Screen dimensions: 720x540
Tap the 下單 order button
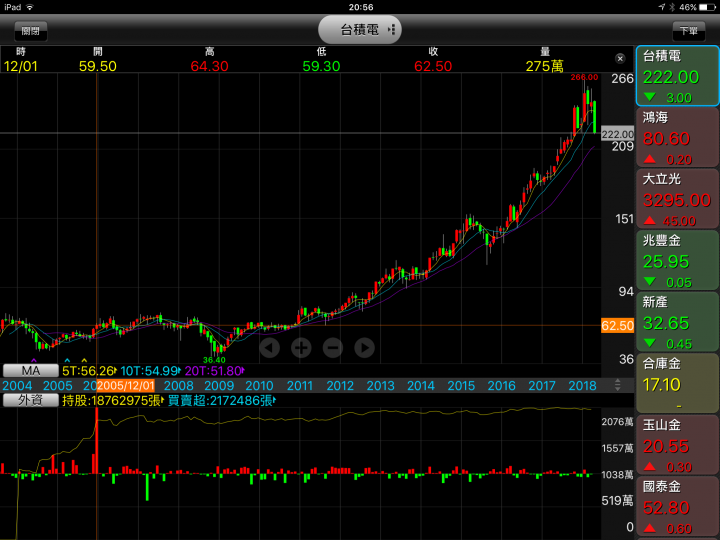pos(688,31)
